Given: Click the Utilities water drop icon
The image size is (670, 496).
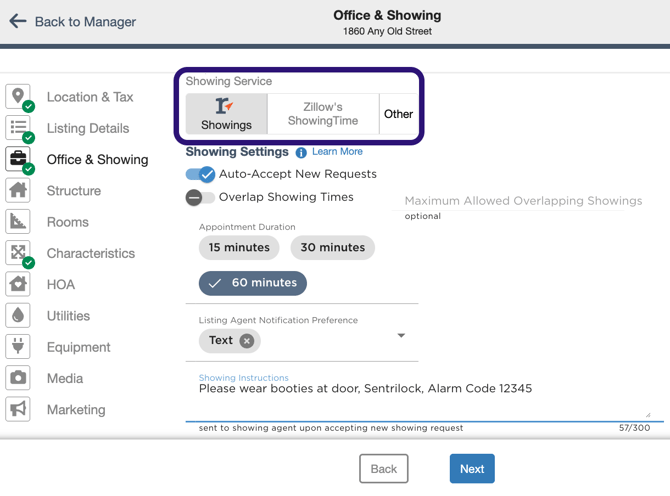Looking at the screenshot, I should pyautogui.click(x=18, y=315).
